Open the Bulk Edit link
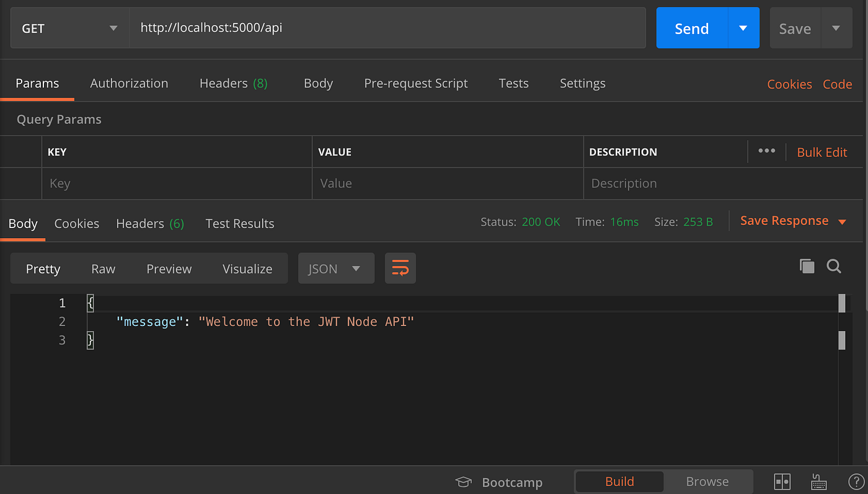 [821, 152]
